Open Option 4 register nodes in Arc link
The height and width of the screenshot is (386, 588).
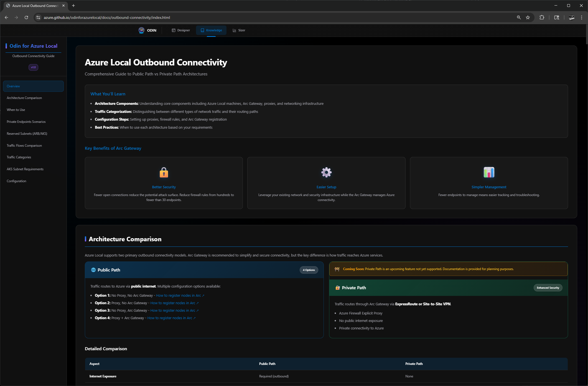pos(171,318)
